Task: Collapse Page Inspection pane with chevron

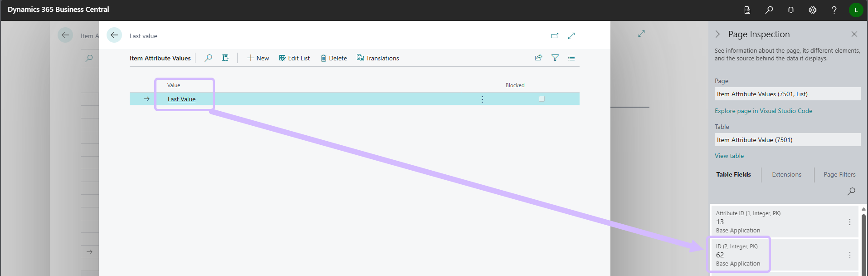Action: [x=717, y=34]
